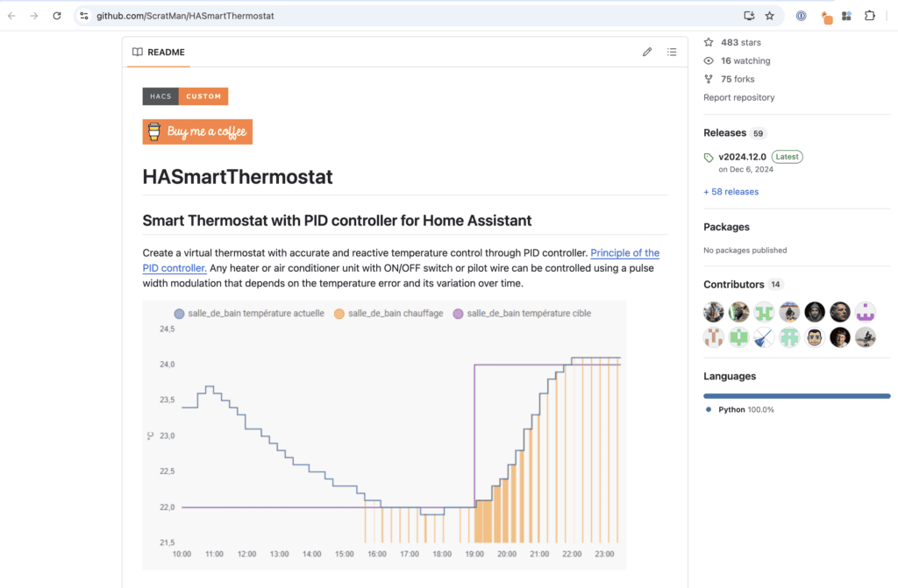Click the Buy me a coffee button

[x=197, y=131]
